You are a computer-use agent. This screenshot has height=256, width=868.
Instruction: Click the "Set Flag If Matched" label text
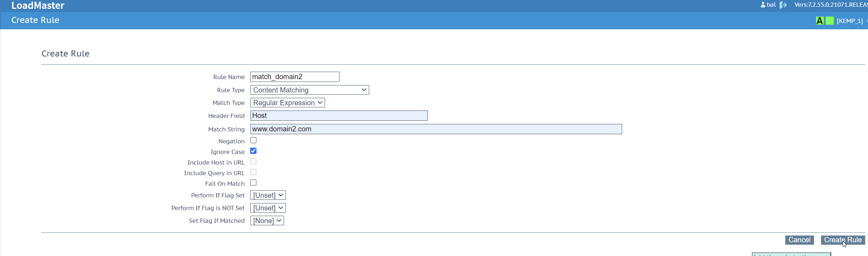[x=217, y=221]
